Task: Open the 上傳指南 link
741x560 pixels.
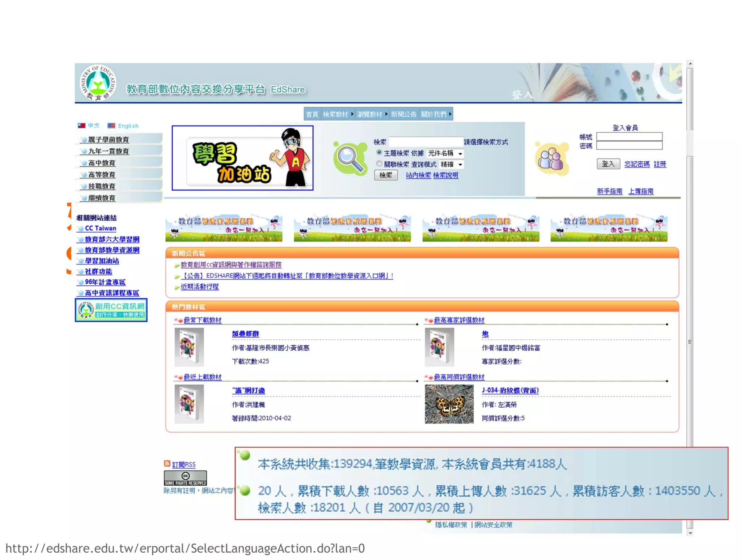Action: [641, 191]
